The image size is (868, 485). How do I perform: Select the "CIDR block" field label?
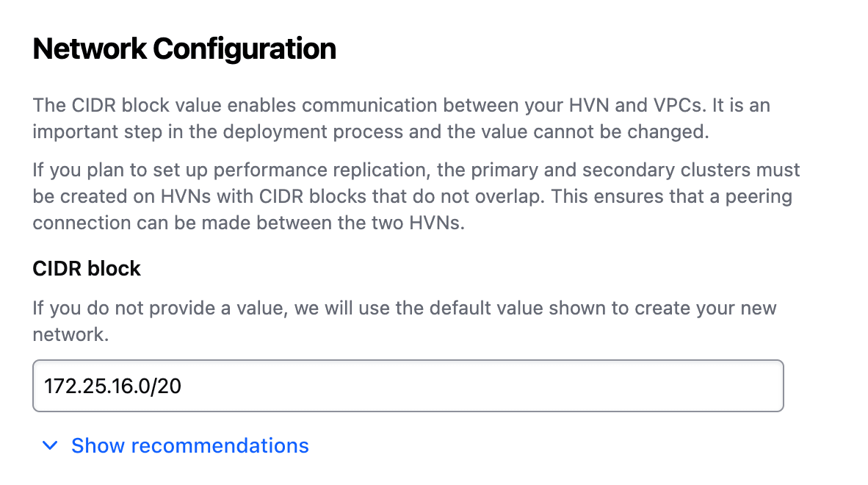[x=87, y=269]
